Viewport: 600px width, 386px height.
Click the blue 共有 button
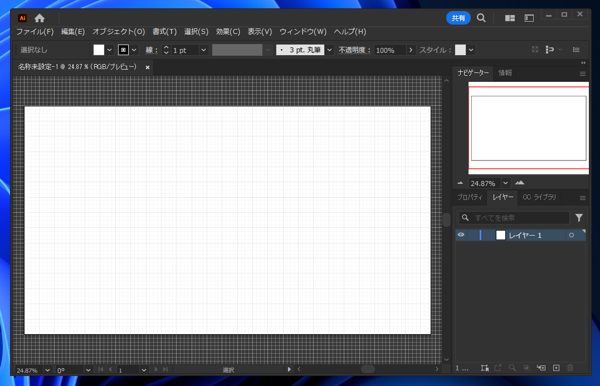click(458, 18)
